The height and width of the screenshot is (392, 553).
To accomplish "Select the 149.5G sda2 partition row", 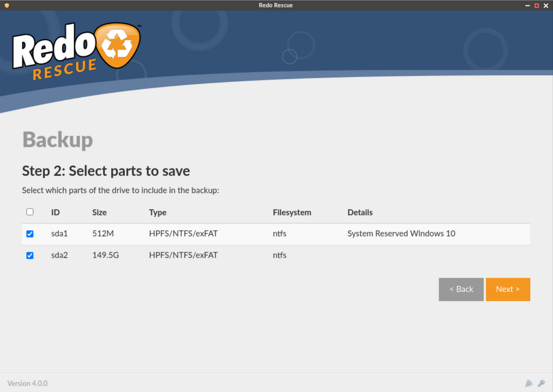I will click(x=276, y=255).
